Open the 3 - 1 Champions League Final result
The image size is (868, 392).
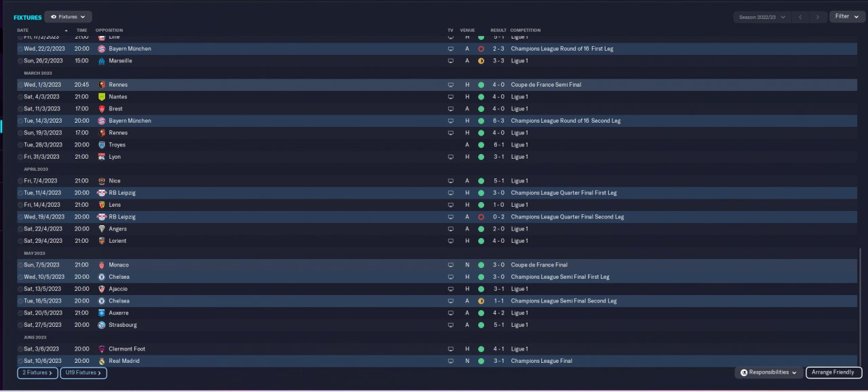point(498,361)
